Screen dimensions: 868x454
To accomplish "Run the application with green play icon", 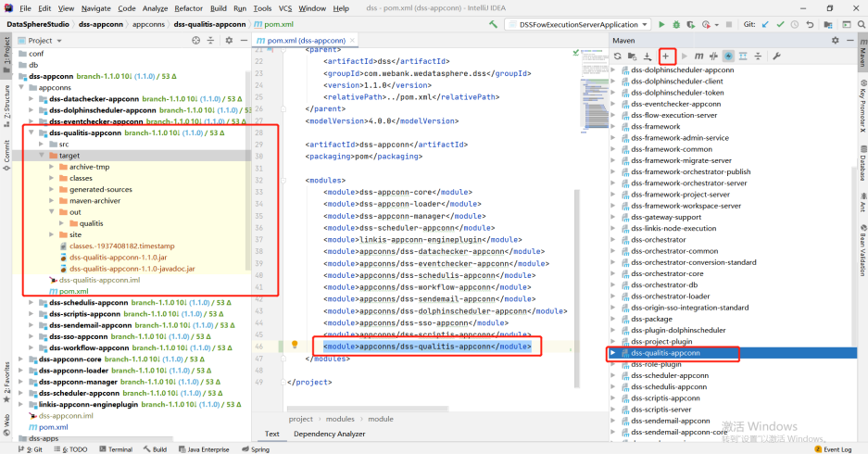I will pyautogui.click(x=662, y=24).
